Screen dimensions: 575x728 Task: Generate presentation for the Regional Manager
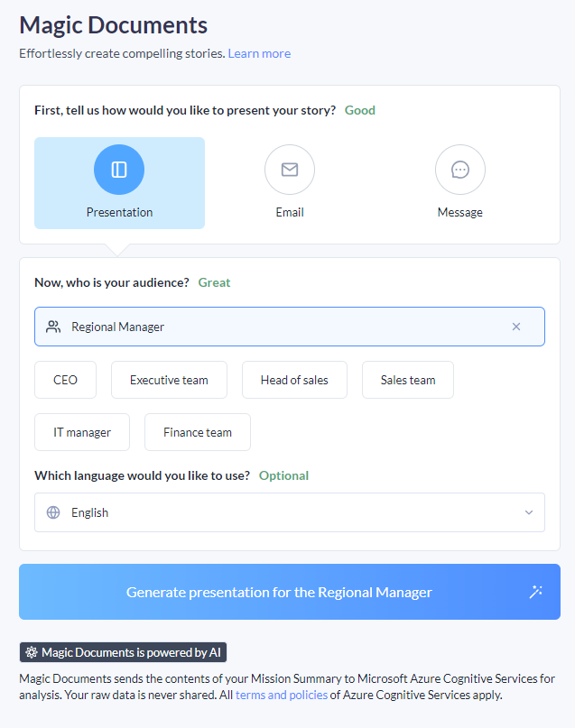coord(279,592)
